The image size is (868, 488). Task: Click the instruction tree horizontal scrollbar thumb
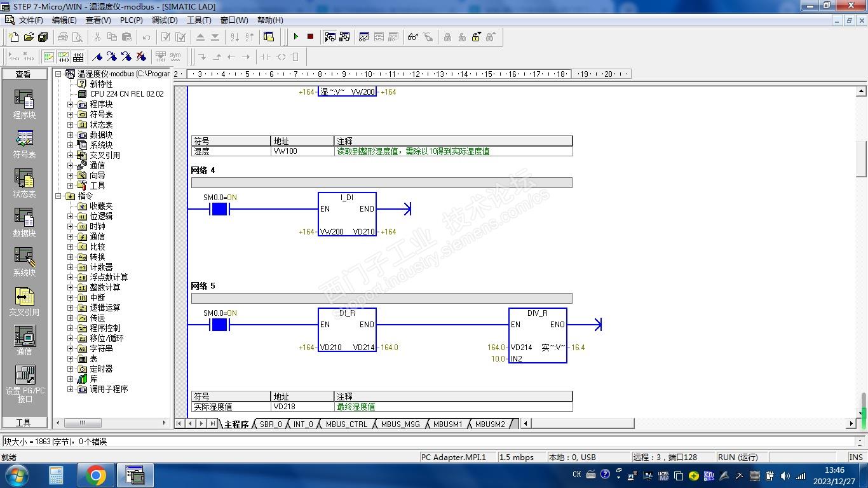click(83, 423)
